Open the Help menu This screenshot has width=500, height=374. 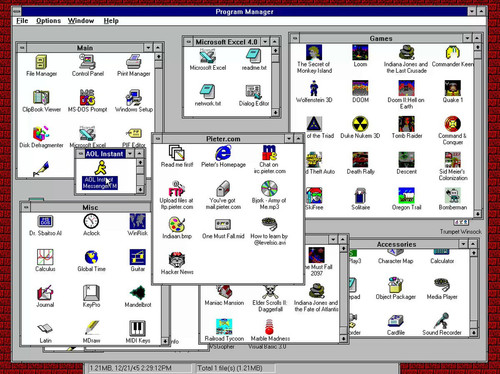[111, 21]
